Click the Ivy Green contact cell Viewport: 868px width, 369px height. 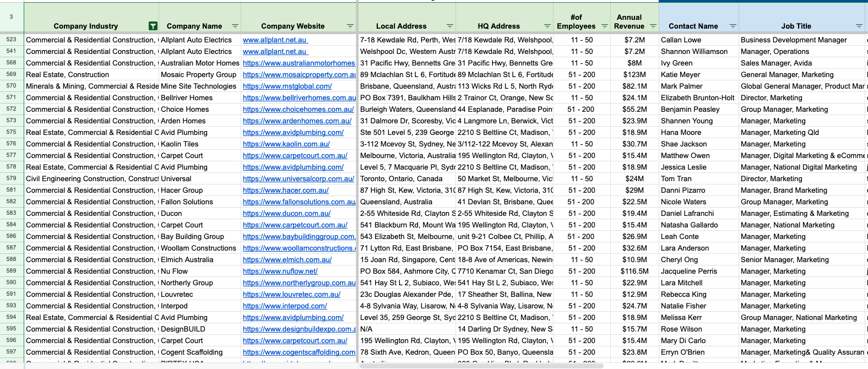[x=699, y=63]
